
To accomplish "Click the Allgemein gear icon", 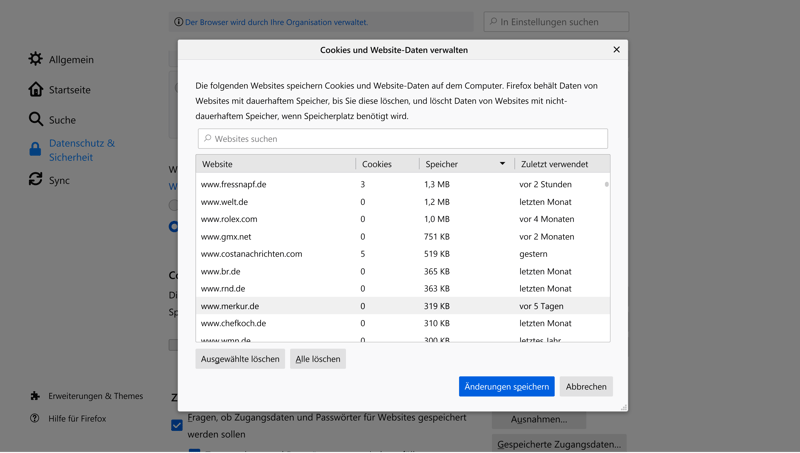I will coord(36,59).
